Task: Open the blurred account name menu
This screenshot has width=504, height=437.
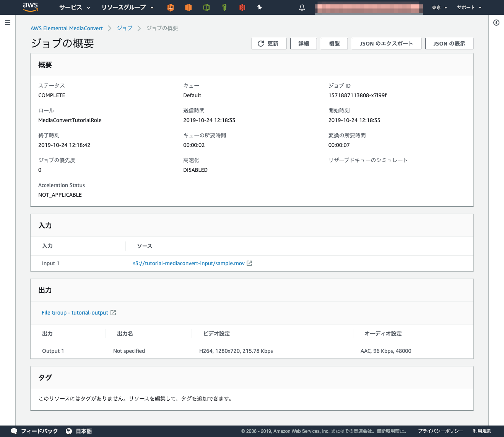Action: [369, 8]
